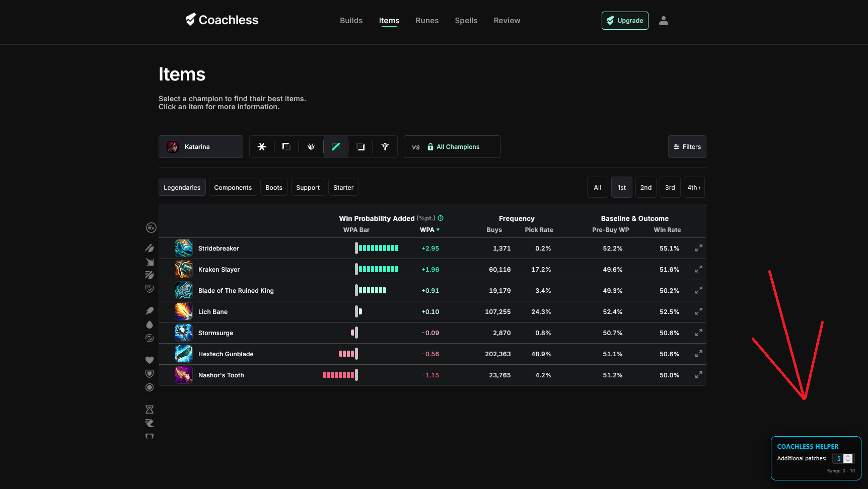Select the 2nd item slot filter
The image size is (868, 489).
point(646,188)
